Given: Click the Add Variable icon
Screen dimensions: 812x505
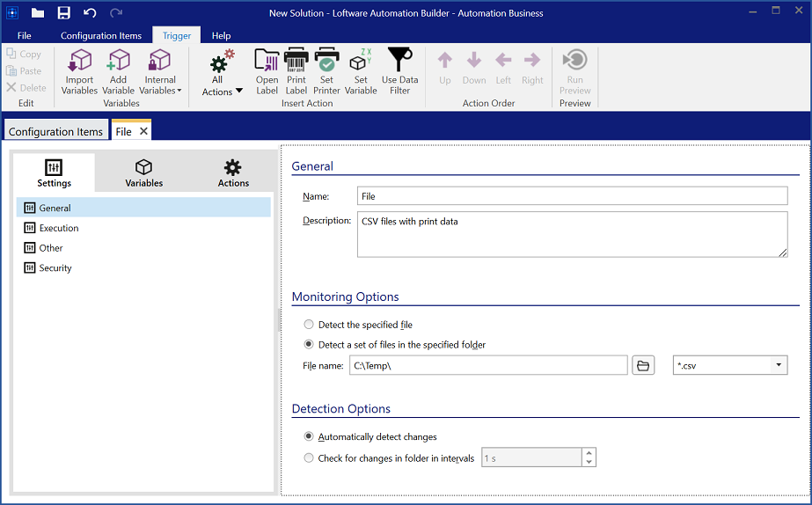Looking at the screenshot, I should click(118, 71).
